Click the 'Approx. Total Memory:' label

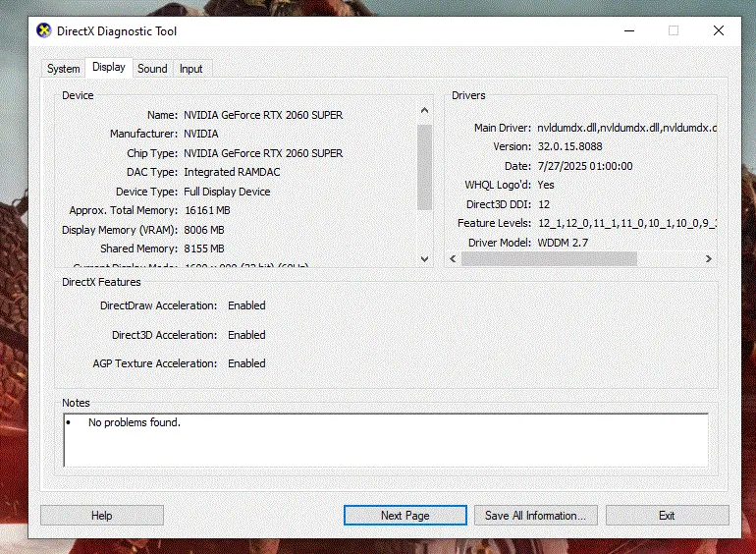pyautogui.click(x=124, y=210)
